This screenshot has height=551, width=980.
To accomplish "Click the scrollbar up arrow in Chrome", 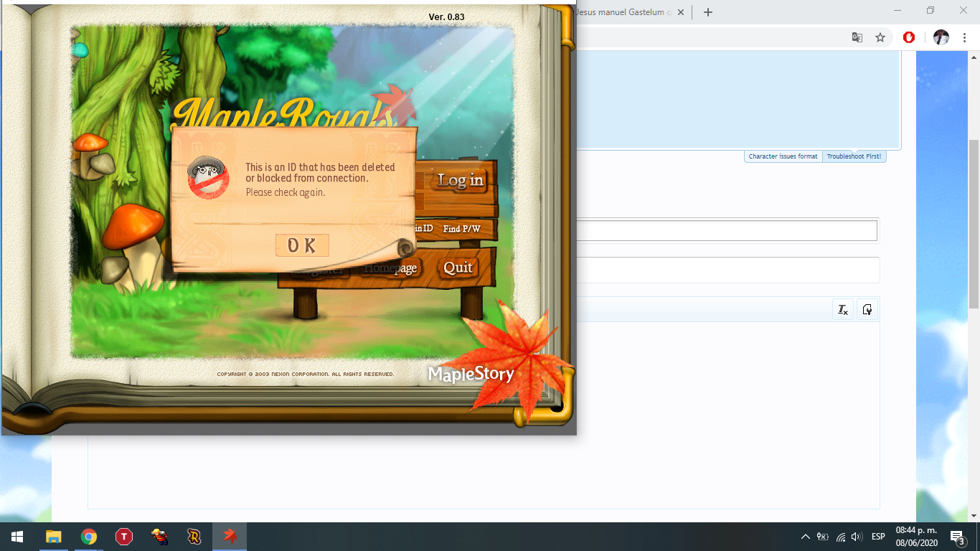I will [x=974, y=56].
